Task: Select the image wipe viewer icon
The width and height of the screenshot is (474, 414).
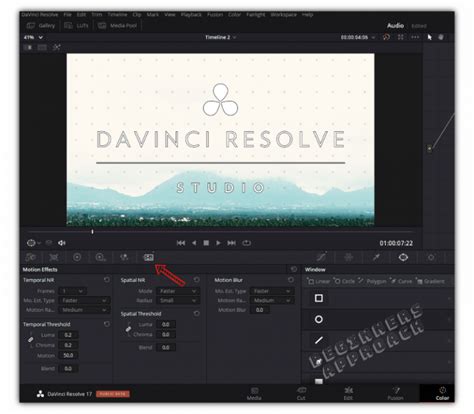Action: tap(28, 47)
